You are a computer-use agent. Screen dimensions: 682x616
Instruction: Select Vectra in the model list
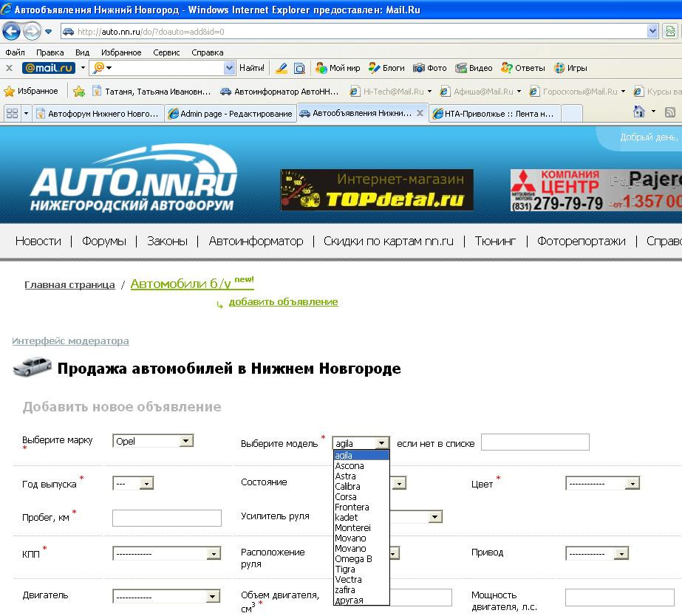click(x=361, y=580)
